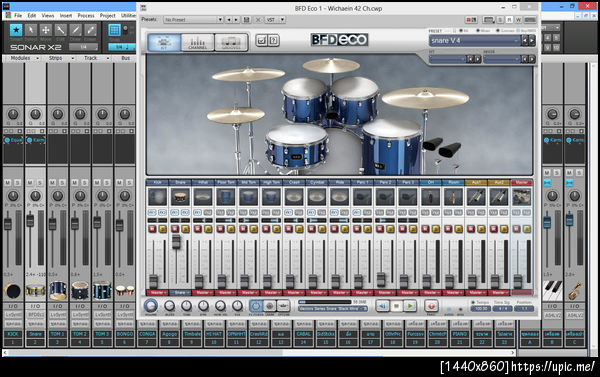Delete the plugin preset with the X icon
600x377 pixels.
coord(258,20)
